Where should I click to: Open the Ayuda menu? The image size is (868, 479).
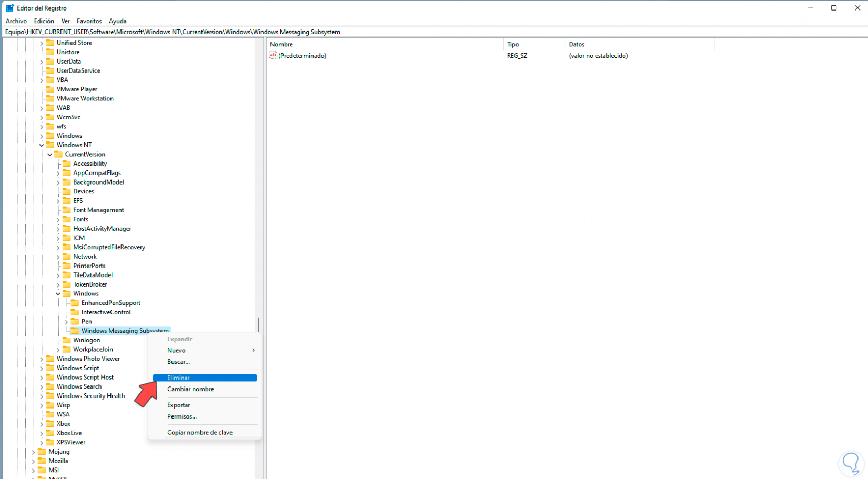pyautogui.click(x=118, y=21)
